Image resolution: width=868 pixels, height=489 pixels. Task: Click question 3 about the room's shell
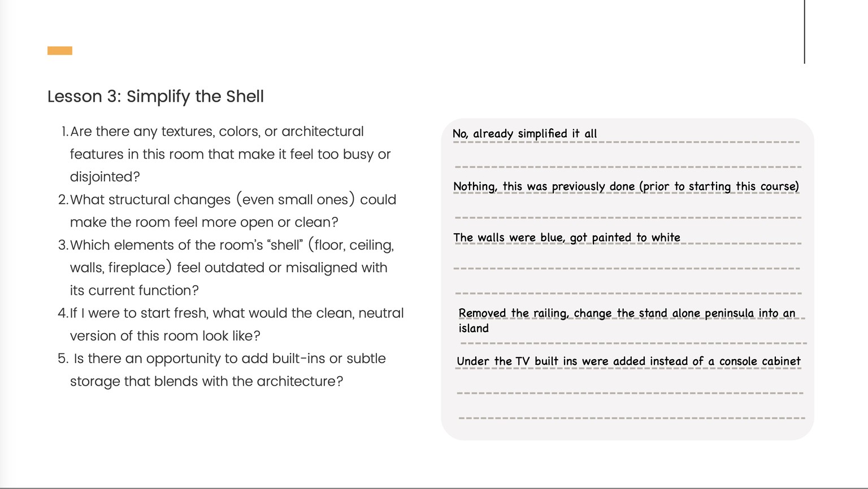pos(226,268)
